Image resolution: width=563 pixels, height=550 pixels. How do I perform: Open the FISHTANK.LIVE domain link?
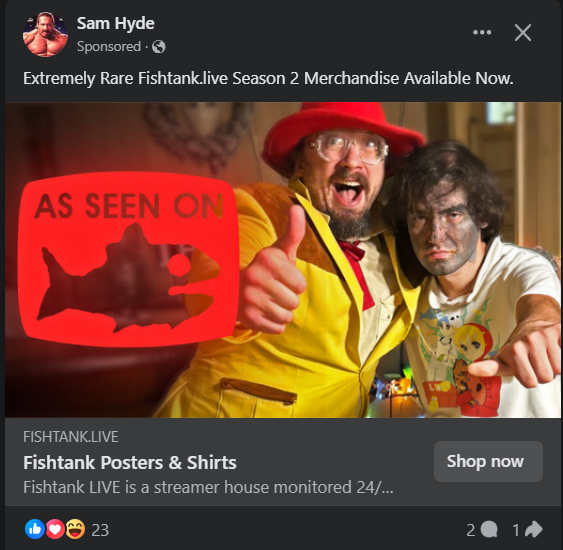[71, 437]
